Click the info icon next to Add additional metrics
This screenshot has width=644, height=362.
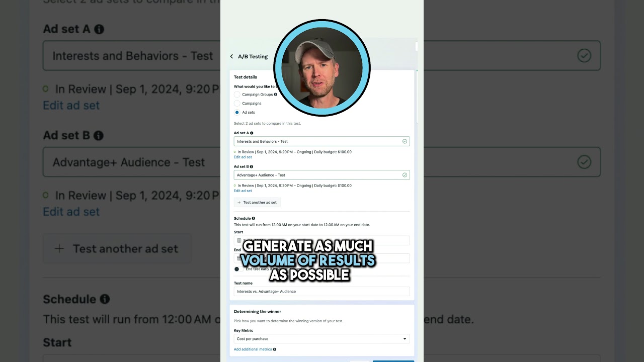275,349
